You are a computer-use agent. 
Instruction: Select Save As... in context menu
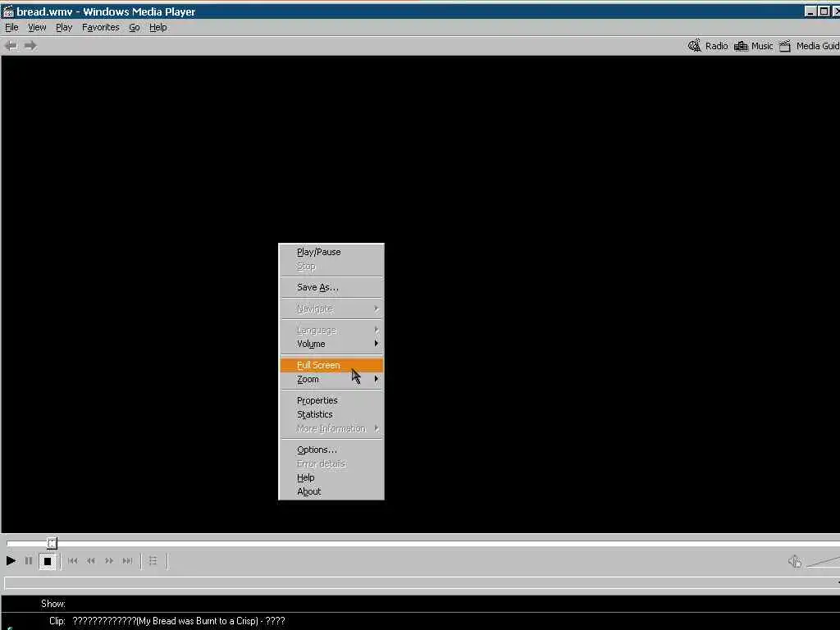click(331, 287)
